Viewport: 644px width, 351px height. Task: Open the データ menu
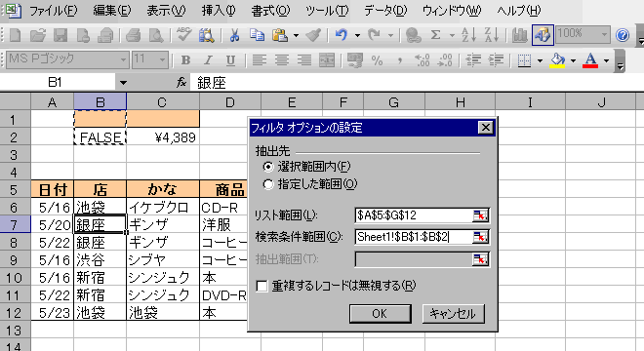pyautogui.click(x=385, y=11)
